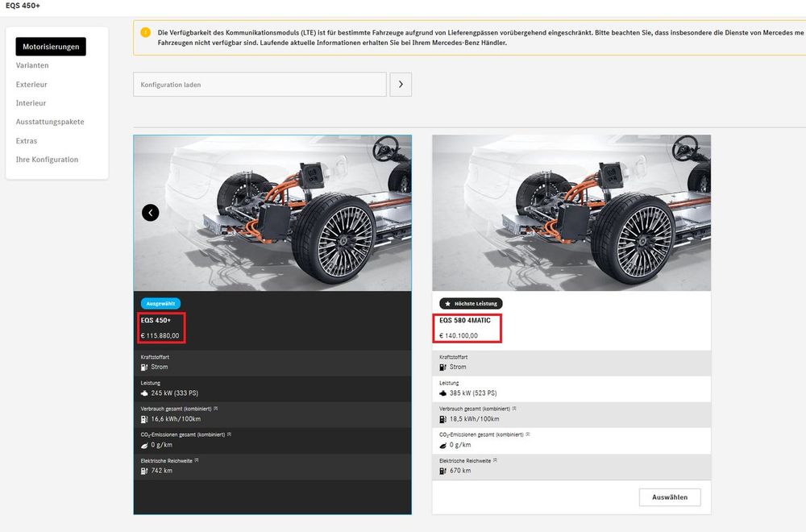Click the Höchste Leistung star badge
The width and height of the screenshot is (806, 532).
[x=471, y=303]
